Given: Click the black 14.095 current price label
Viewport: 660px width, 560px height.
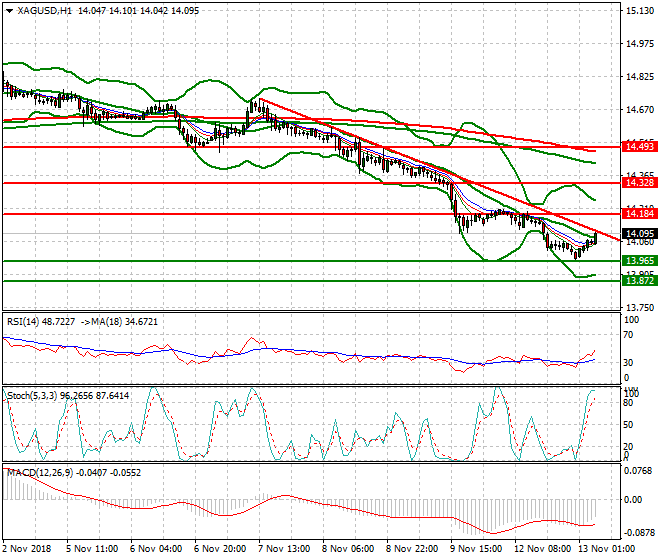Looking at the screenshot, I should click(639, 234).
